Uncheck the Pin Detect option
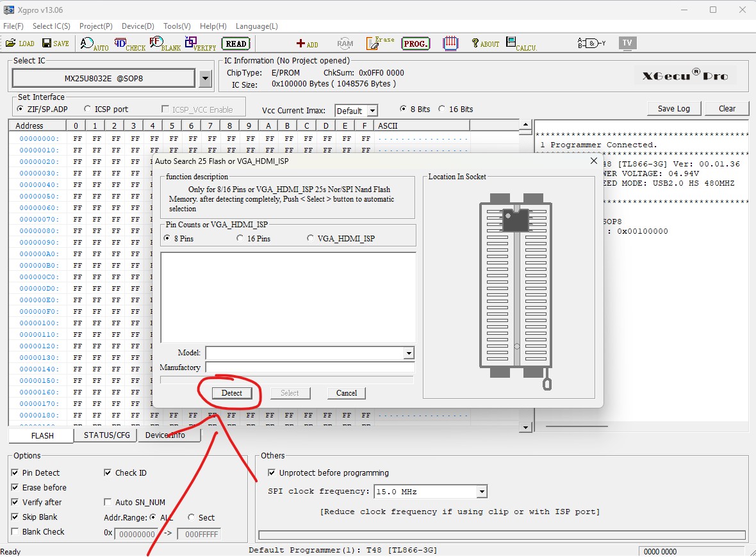The image size is (756, 557). (x=15, y=473)
